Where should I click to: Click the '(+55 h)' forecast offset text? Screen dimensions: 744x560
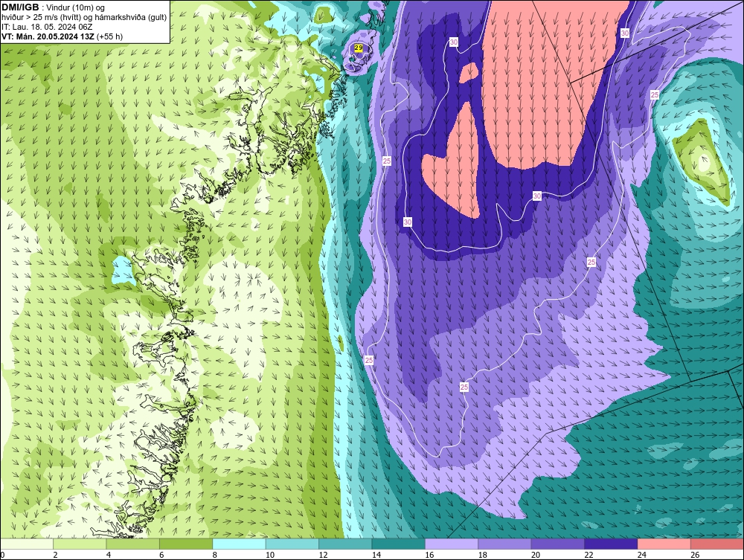109,36
